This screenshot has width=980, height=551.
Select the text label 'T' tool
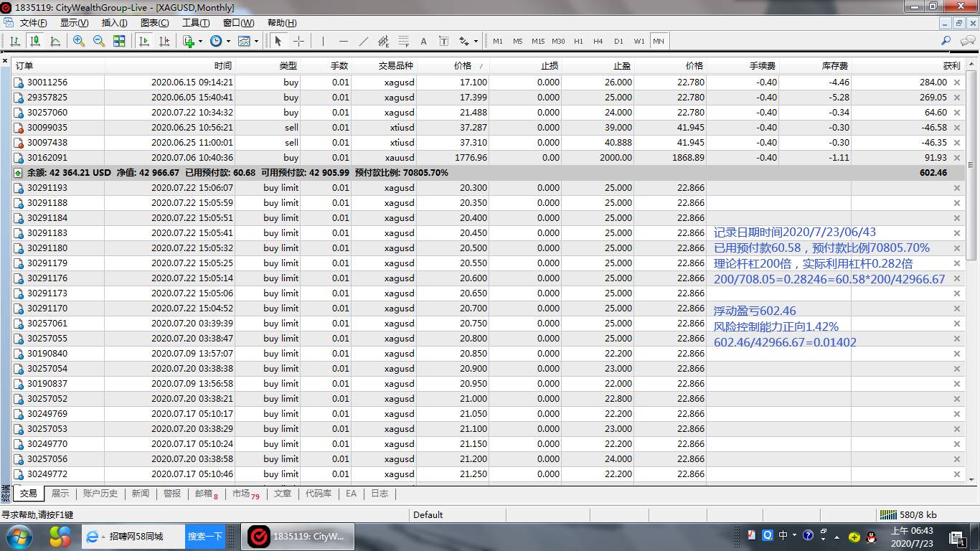[443, 41]
